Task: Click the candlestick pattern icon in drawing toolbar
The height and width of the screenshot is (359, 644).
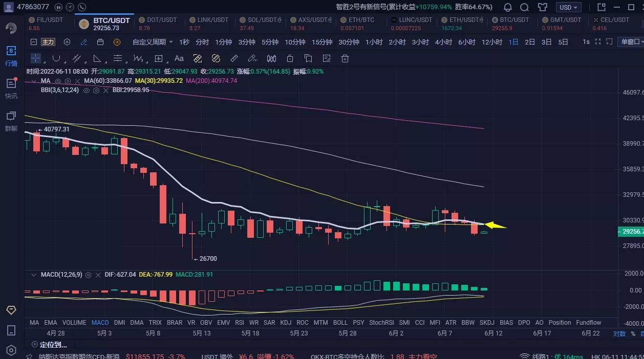Action: [x=271, y=58]
